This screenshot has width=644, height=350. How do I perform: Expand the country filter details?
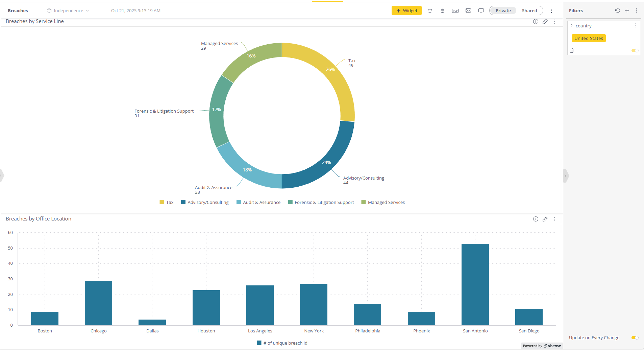tap(572, 25)
